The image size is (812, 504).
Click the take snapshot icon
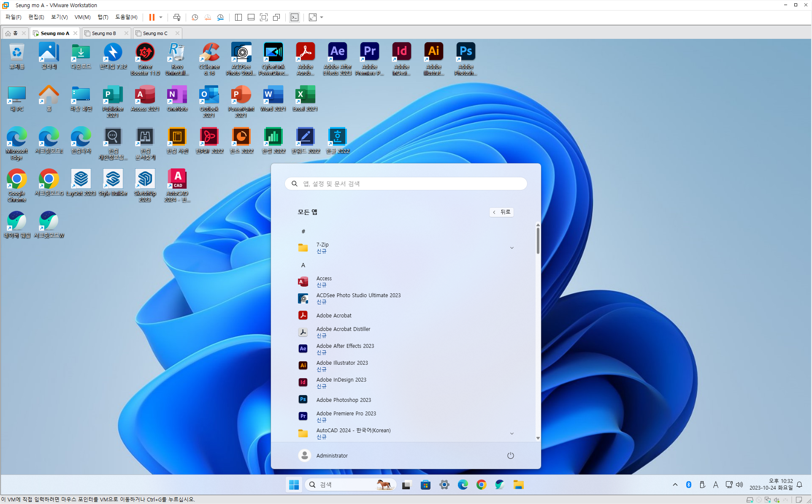click(195, 17)
